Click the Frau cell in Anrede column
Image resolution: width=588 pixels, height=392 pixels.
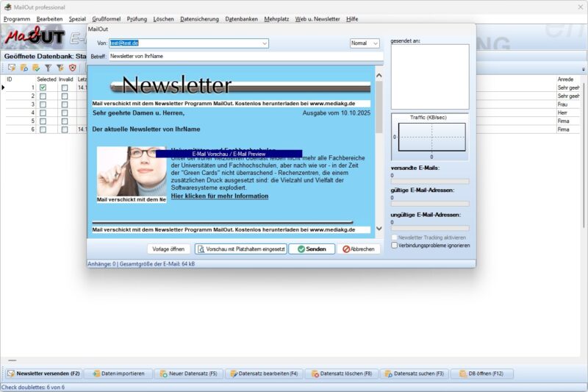[568, 104]
